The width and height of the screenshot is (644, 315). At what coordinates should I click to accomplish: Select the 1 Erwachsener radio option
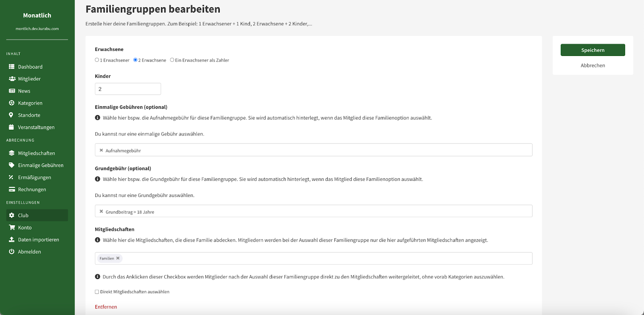[x=97, y=60]
